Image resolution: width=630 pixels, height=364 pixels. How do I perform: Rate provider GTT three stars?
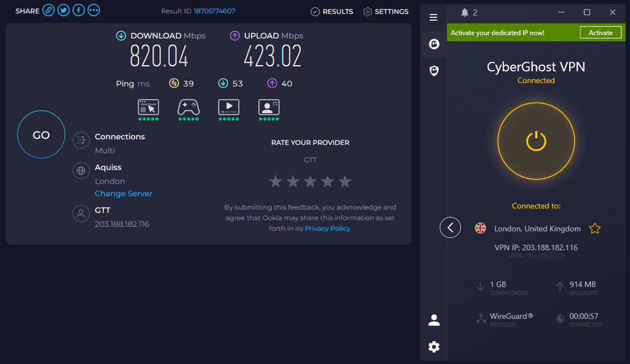(x=310, y=181)
